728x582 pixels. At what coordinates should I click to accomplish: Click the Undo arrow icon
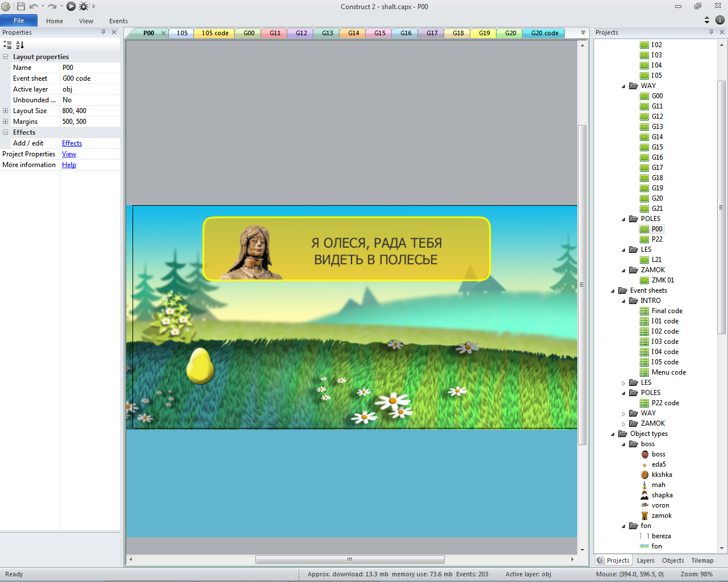click(34, 6)
